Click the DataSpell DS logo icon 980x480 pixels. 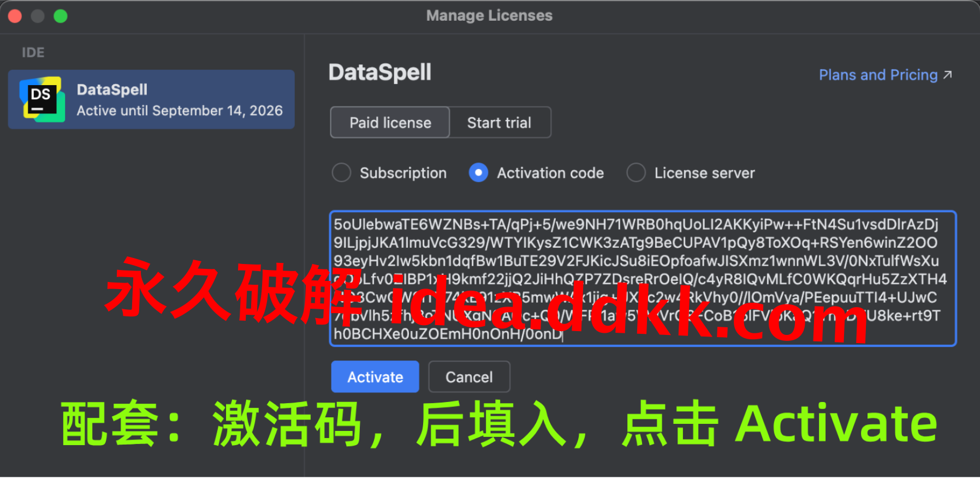42,99
